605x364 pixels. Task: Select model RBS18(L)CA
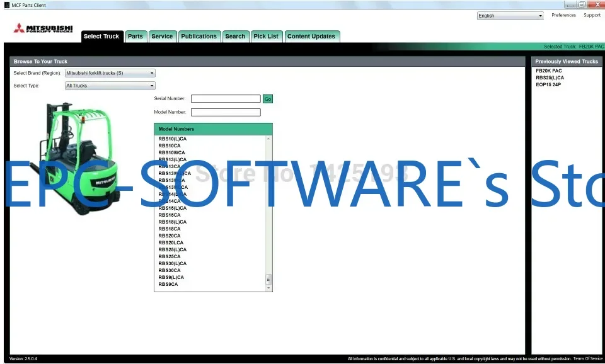point(173,222)
